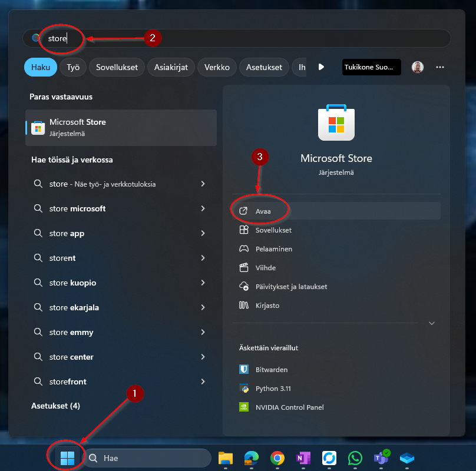Open recently visited NVIDIA Control Panel
Viewport: 476px width, 471px height.
[336, 407]
